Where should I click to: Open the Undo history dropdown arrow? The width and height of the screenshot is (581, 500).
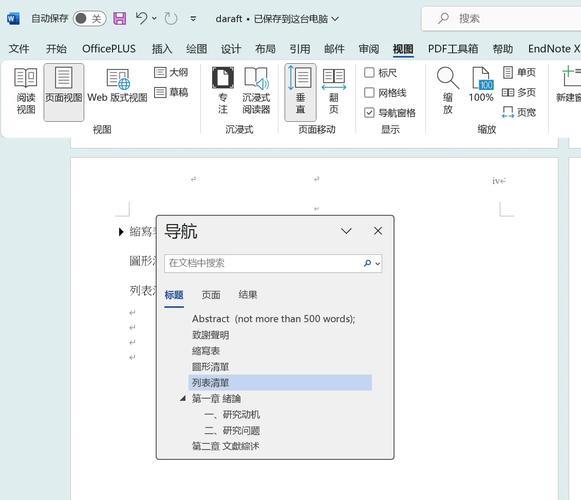click(x=154, y=18)
